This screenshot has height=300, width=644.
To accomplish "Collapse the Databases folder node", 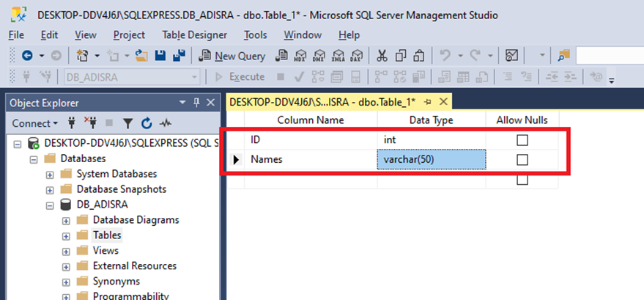I will click(34, 159).
